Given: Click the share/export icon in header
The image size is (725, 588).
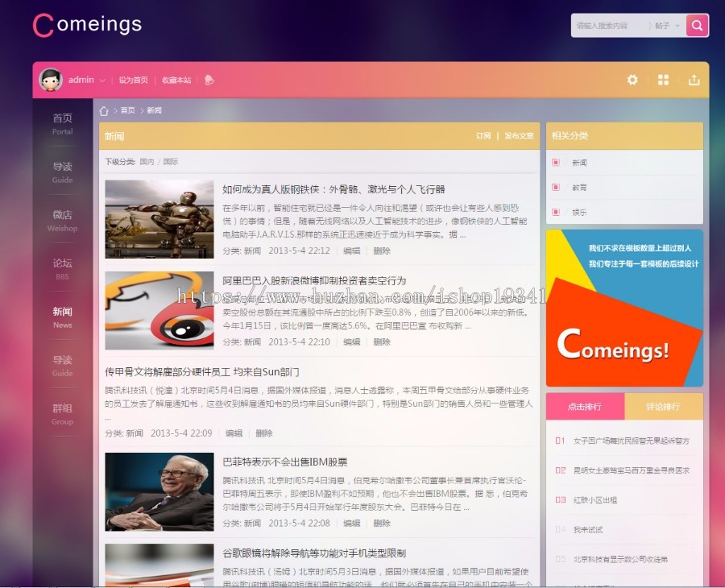Looking at the screenshot, I should point(694,80).
